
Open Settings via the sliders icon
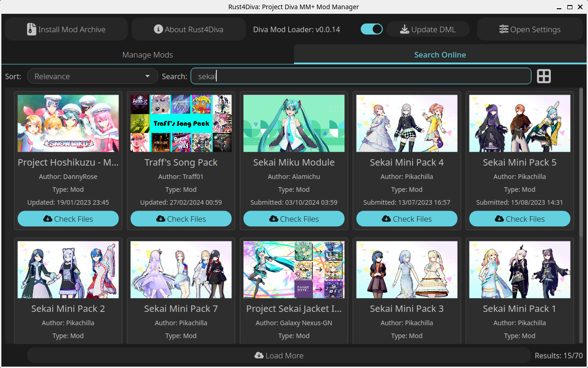pyautogui.click(x=504, y=29)
